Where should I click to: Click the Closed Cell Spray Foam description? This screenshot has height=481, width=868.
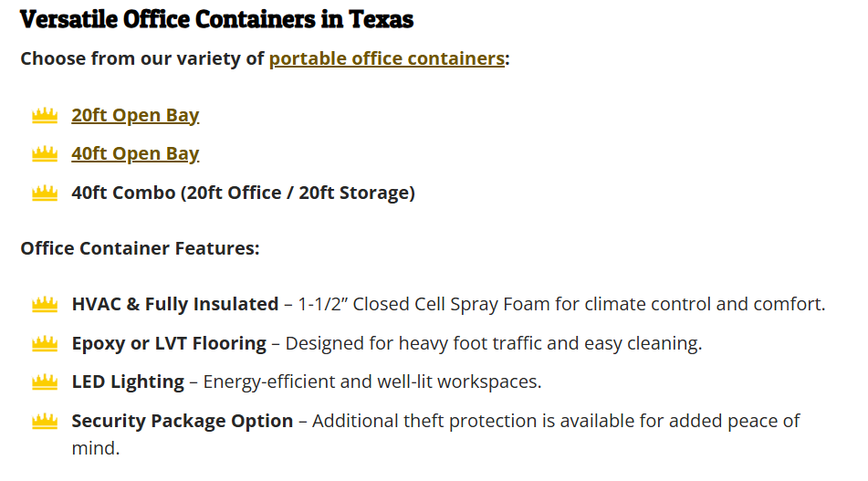[561, 304]
